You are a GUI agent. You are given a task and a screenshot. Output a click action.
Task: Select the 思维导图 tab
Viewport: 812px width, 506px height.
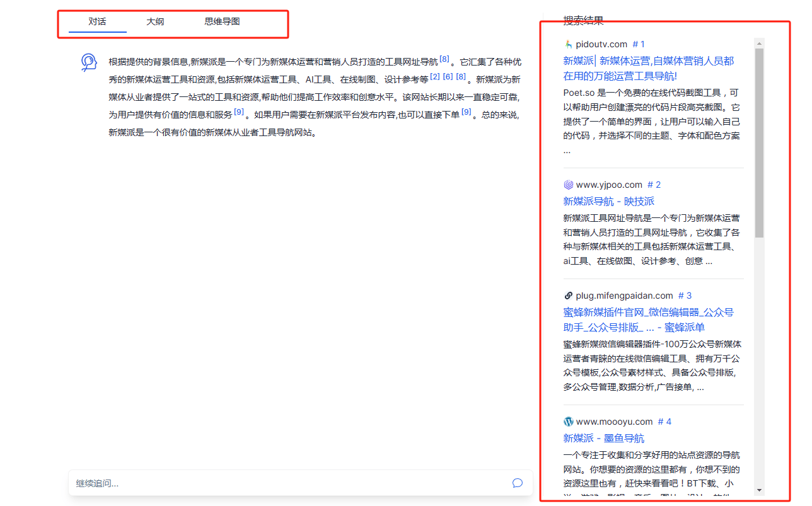pyautogui.click(x=222, y=21)
